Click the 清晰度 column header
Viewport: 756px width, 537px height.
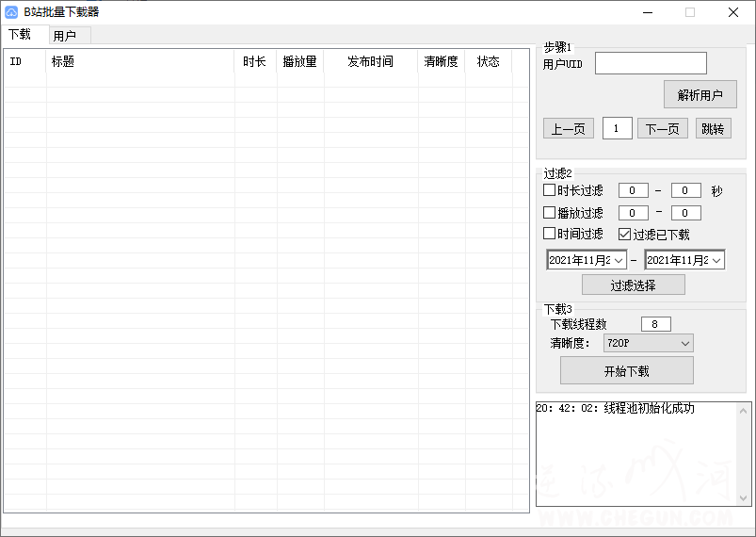pos(442,61)
